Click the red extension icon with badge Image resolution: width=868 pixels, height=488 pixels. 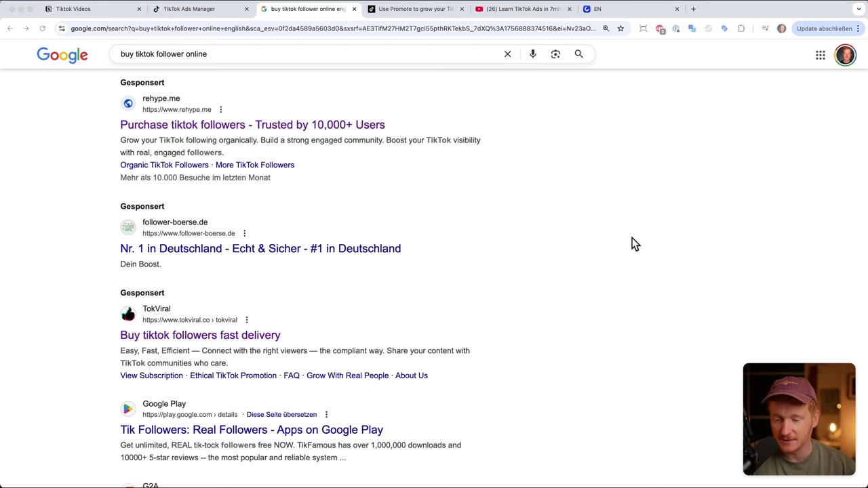[660, 28]
